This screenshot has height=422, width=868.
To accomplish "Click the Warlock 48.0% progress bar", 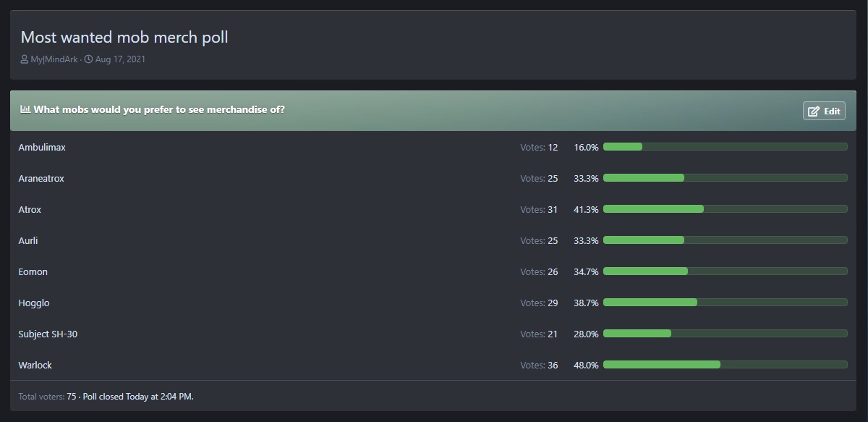I will point(726,365).
